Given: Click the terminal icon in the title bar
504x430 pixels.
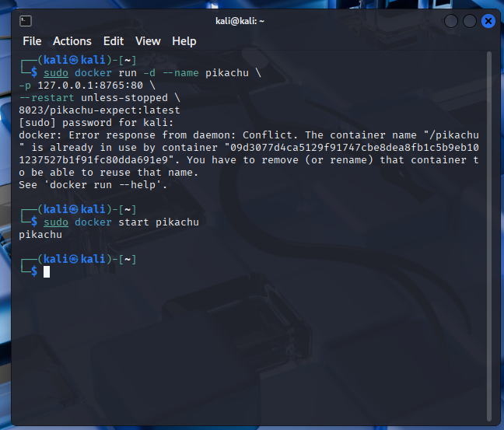Looking at the screenshot, I should pos(26,21).
